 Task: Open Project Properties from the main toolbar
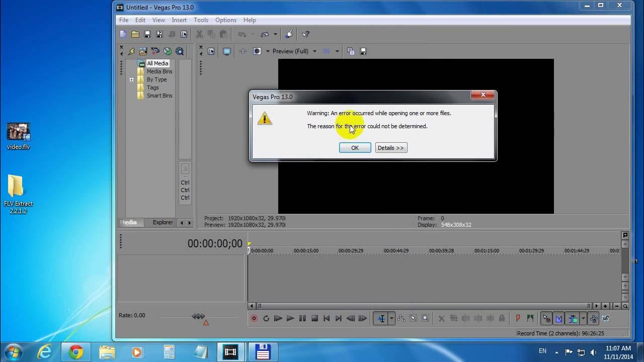pos(184,34)
